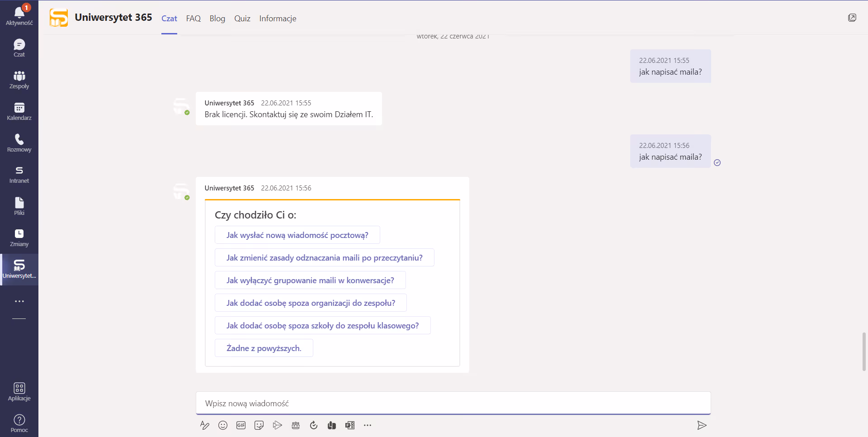The height and width of the screenshot is (437, 868).
Task: Choose 'Jak dodać osobę spoza organizacji do zespołu?'
Action: [311, 303]
